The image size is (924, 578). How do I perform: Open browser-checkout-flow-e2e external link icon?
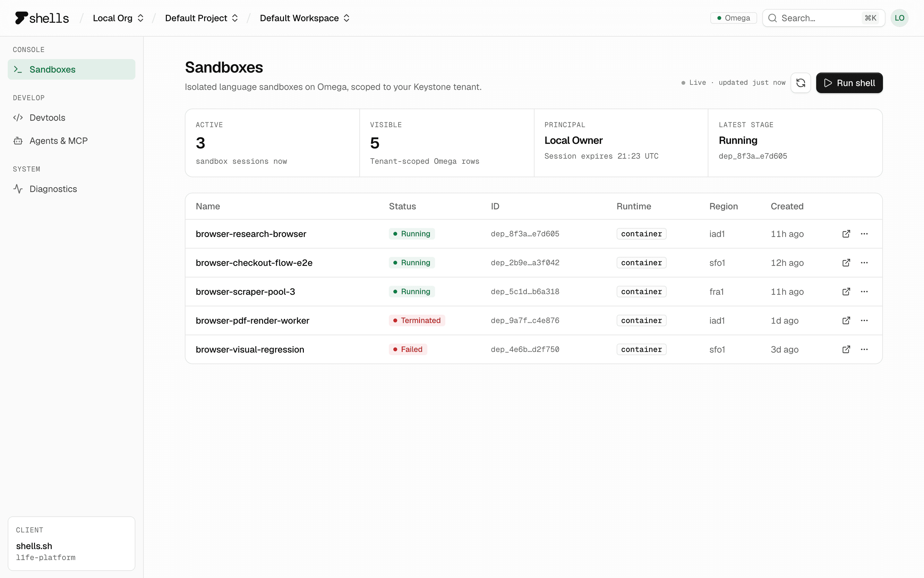(x=846, y=263)
